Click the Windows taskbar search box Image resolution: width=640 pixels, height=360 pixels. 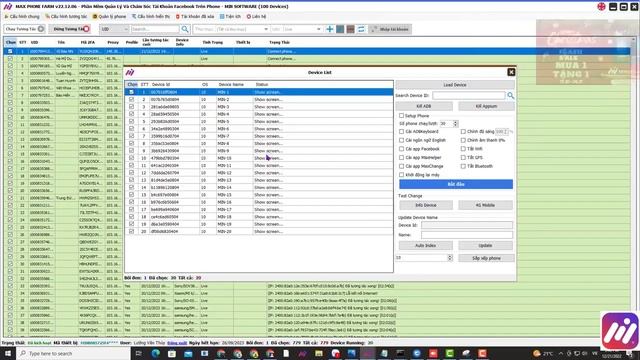tap(74, 353)
